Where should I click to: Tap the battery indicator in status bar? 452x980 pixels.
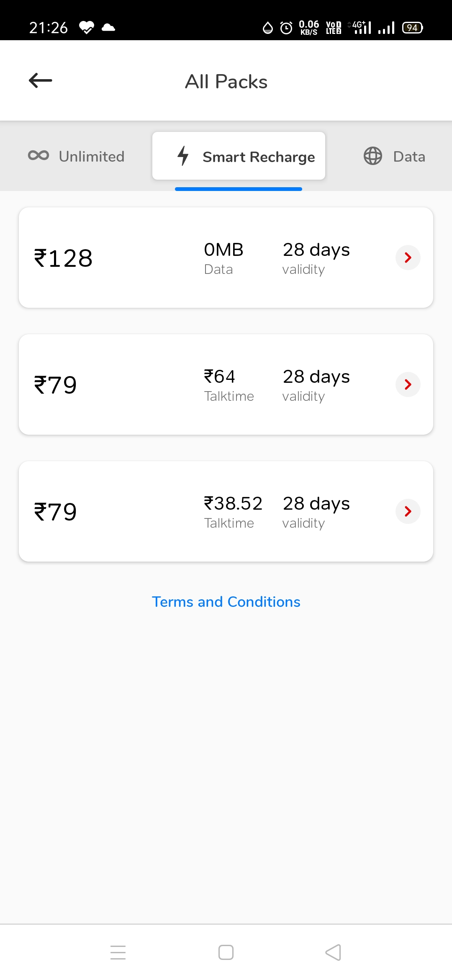pyautogui.click(x=412, y=28)
